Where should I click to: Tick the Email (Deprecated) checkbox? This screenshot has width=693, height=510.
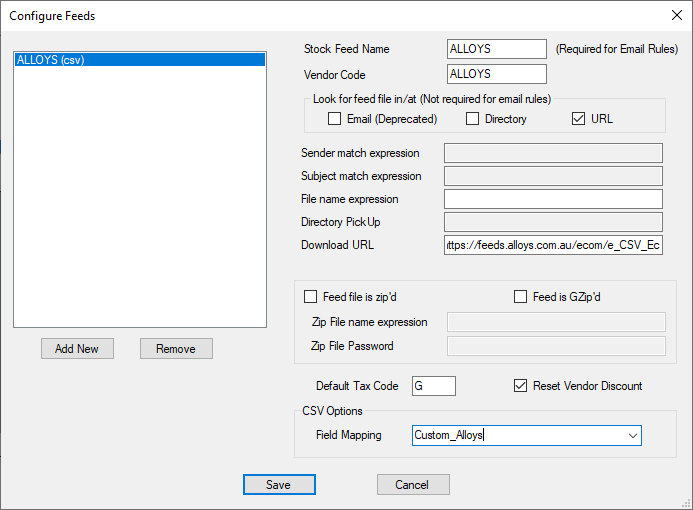pos(335,119)
